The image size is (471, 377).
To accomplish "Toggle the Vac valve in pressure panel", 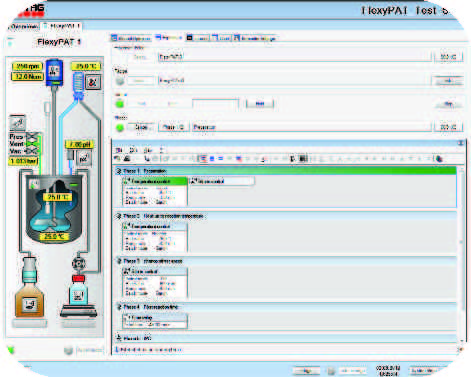I will 32,151.
